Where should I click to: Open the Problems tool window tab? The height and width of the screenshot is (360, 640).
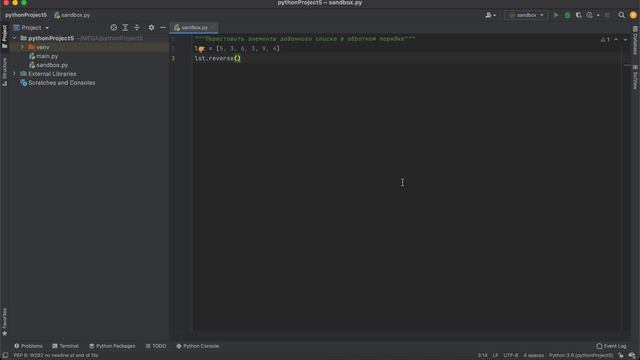[28, 346]
